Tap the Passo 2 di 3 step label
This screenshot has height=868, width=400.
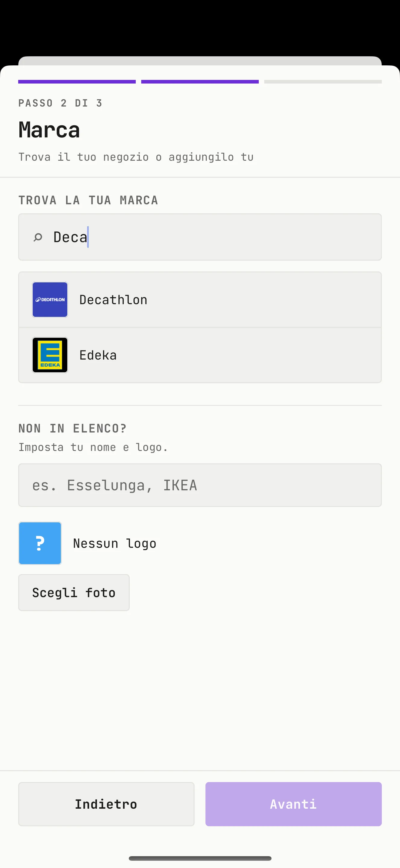pyautogui.click(x=60, y=103)
